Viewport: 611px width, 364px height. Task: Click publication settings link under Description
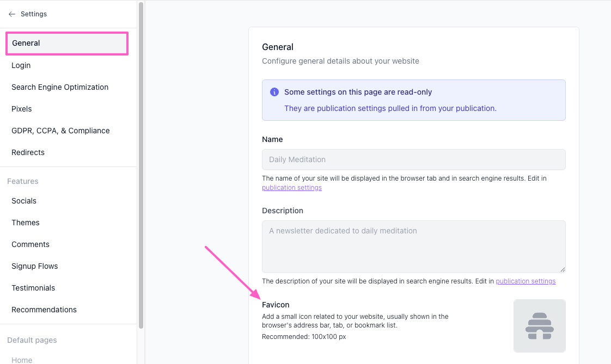526,281
